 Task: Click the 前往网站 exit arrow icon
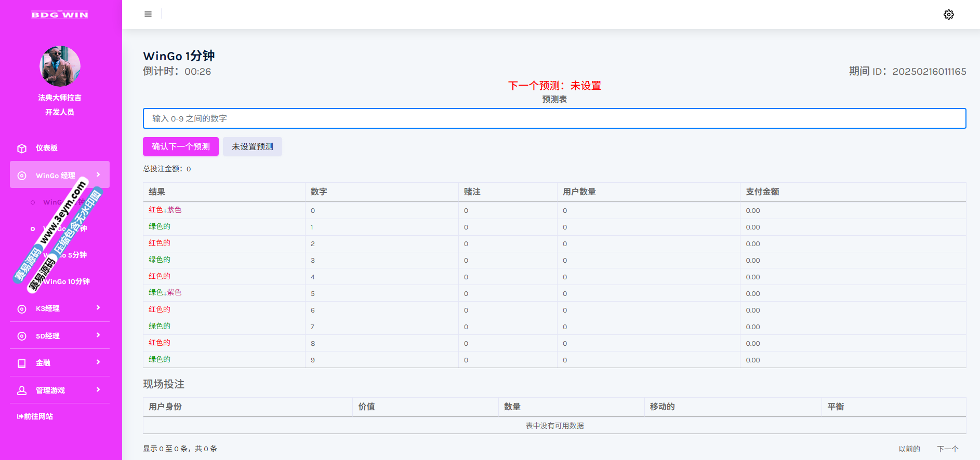click(20, 416)
